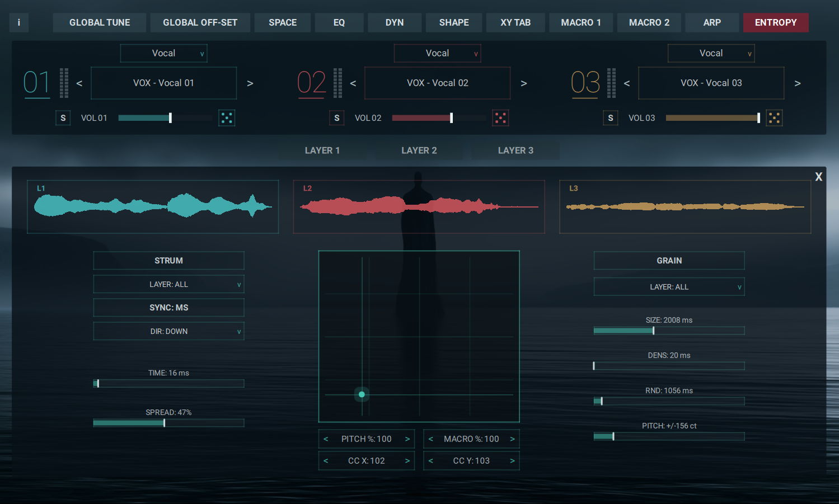Adjust the Strum TIME slider
The height and width of the screenshot is (504, 839).
click(168, 384)
